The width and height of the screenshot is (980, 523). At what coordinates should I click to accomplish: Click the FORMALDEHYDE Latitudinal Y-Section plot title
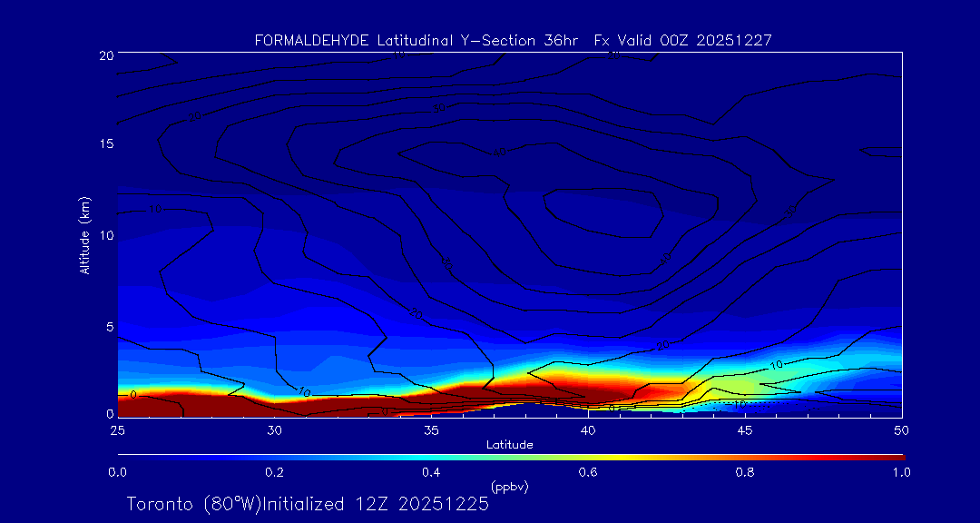[x=513, y=41]
